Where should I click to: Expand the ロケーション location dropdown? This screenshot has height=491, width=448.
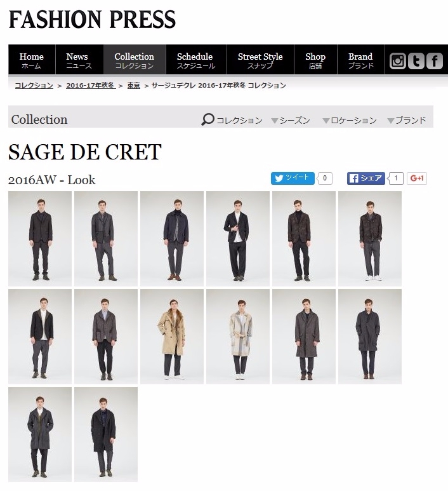350,120
